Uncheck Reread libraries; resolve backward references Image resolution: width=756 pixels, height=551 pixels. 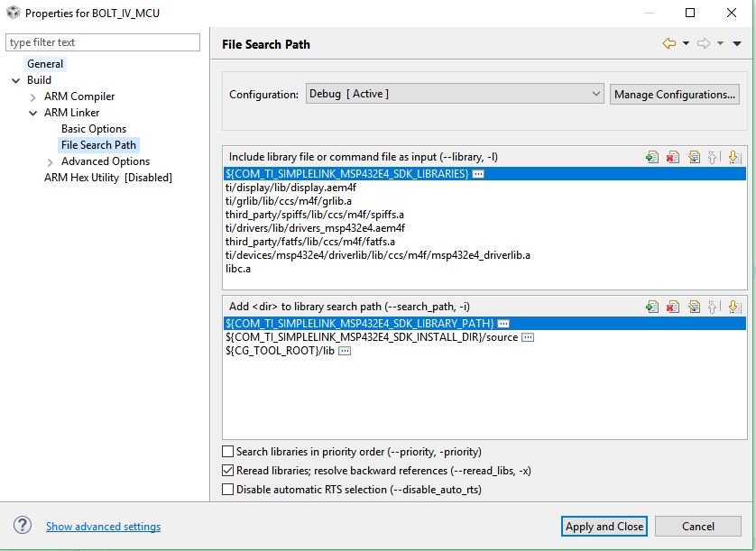(227, 471)
